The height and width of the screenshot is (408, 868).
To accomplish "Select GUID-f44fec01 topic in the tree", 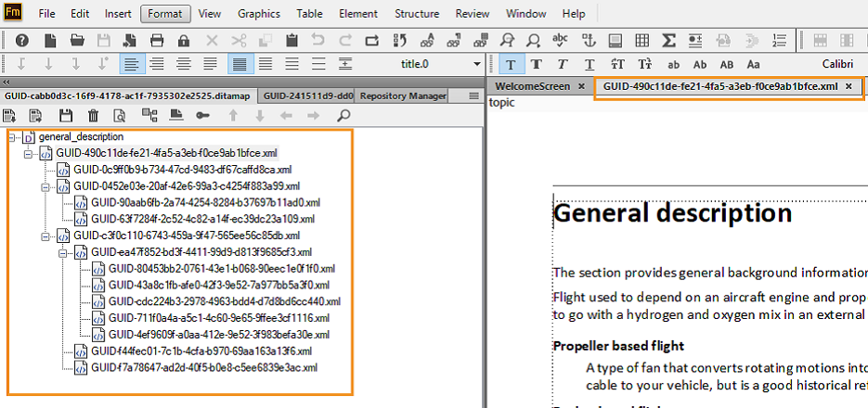I will point(202,351).
